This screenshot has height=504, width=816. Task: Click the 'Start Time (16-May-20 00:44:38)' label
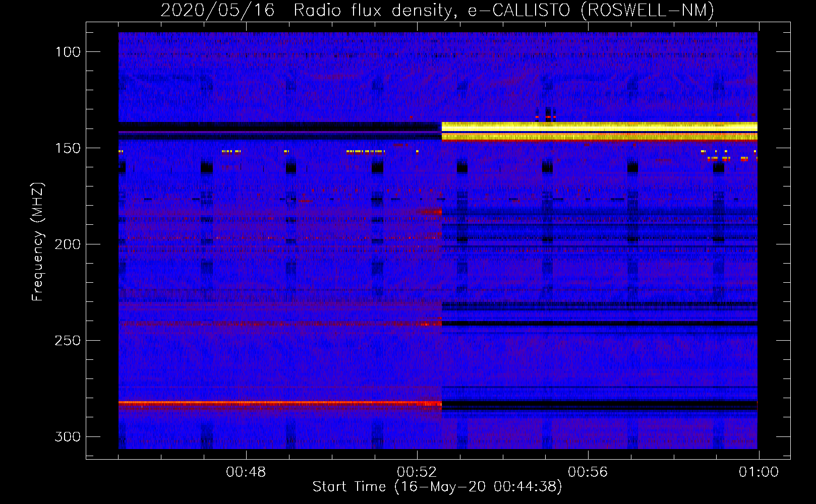[x=437, y=487]
